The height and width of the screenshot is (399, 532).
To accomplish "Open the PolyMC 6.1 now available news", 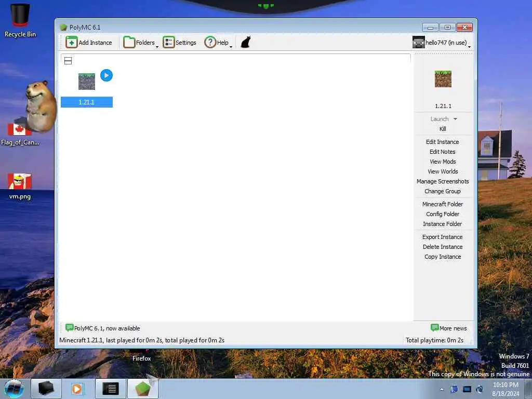I will [103, 328].
